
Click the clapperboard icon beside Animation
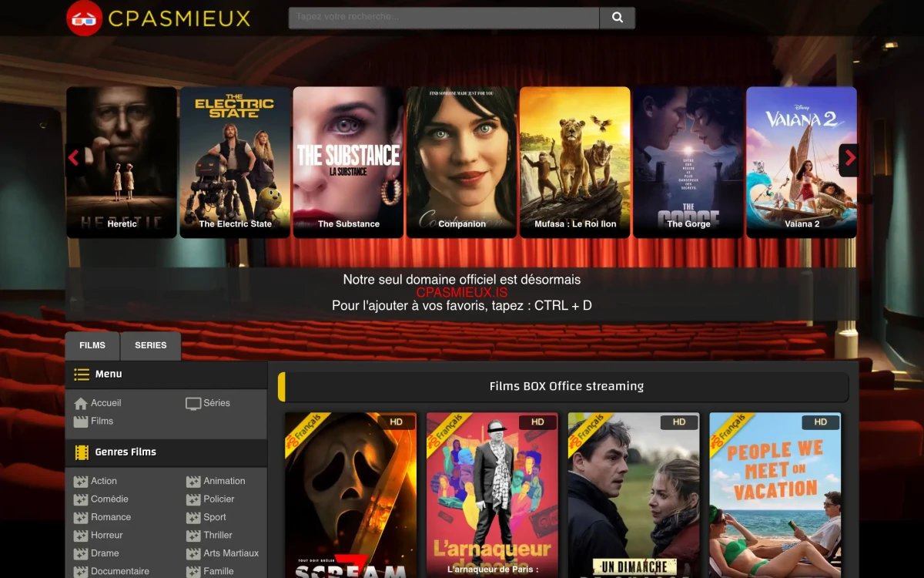pyautogui.click(x=193, y=482)
